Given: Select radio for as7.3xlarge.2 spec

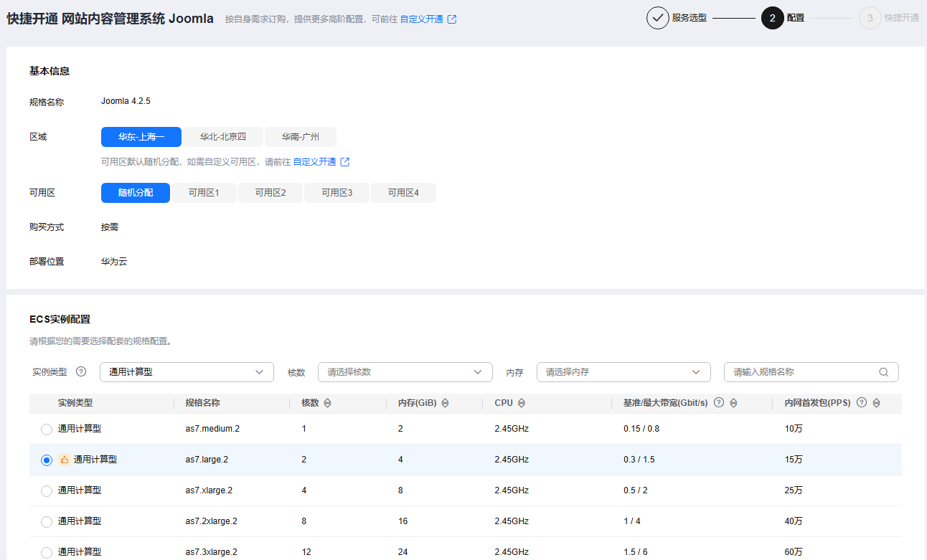Looking at the screenshot, I should point(47,553).
